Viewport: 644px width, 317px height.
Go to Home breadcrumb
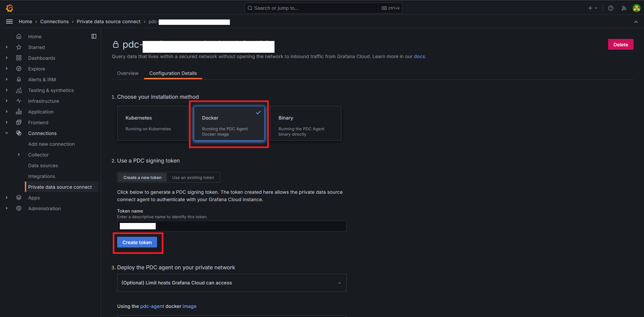pyautogui.click(x=26, y=21)
